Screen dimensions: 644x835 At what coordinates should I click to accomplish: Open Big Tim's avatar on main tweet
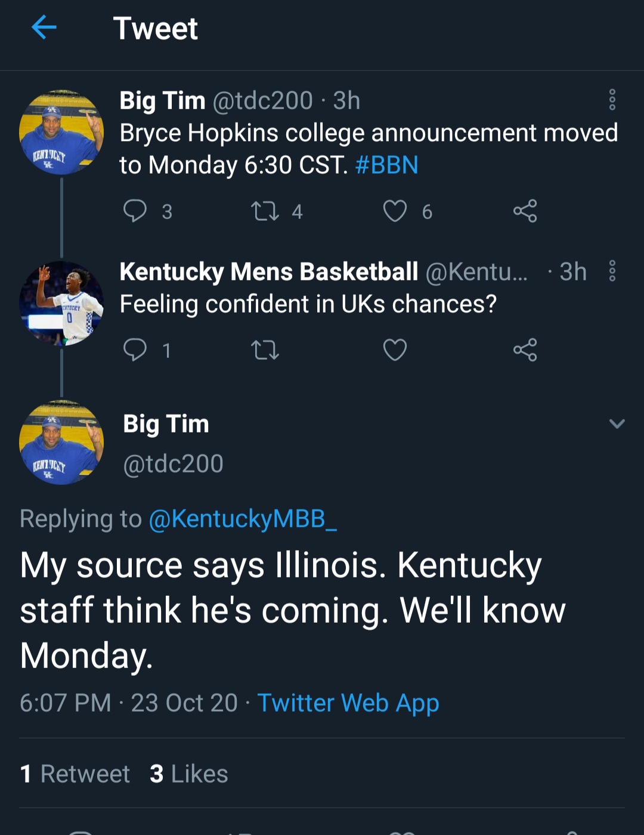pos(61,442)
